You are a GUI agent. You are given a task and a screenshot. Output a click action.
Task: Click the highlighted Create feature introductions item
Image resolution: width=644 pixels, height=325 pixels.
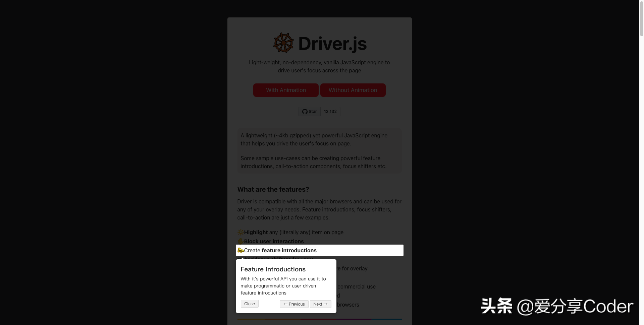[320, 250]
